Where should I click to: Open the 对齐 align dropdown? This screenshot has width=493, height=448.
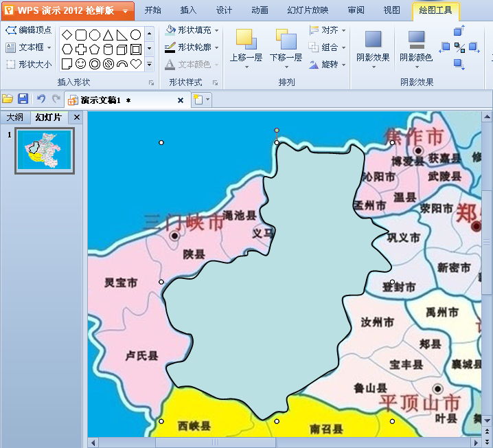tap(343, 31)
